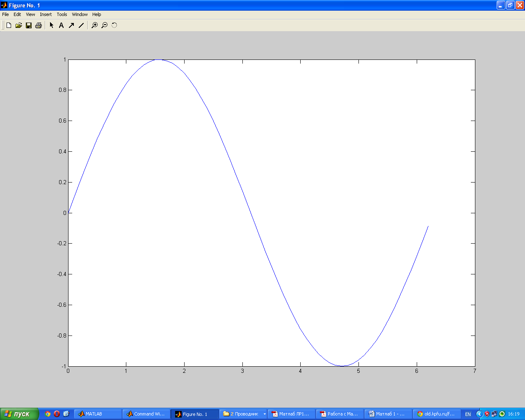Save the figure with the floppy disk icon

[29, 25]
